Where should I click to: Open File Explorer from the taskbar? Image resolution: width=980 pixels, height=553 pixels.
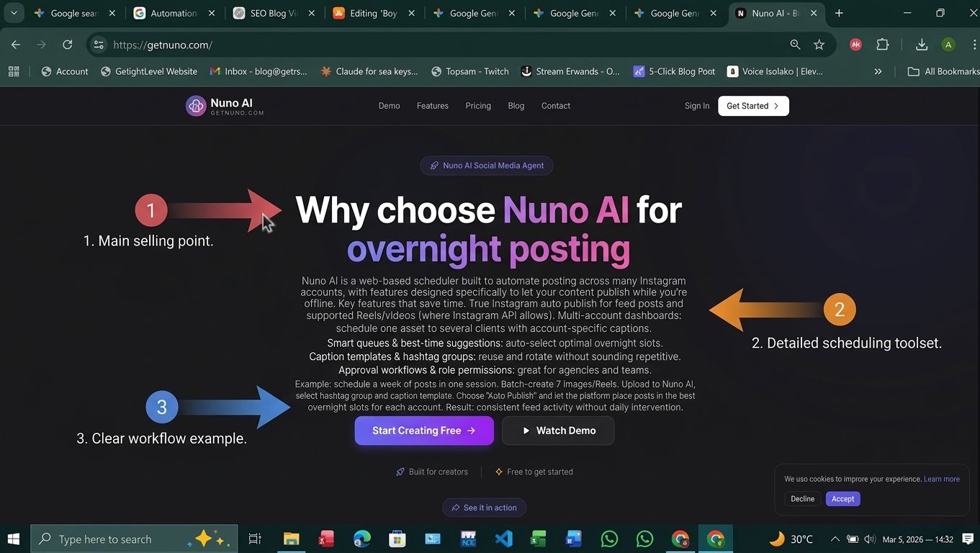pos(291,539)
